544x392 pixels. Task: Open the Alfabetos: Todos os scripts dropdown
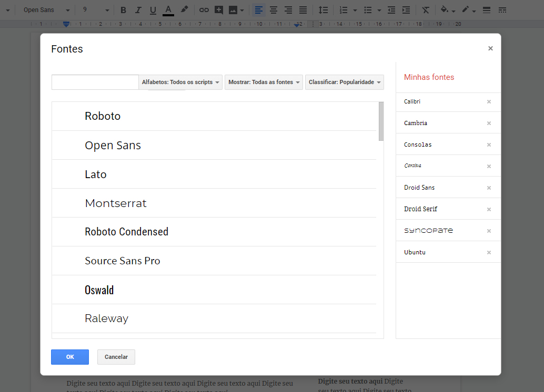180,82
